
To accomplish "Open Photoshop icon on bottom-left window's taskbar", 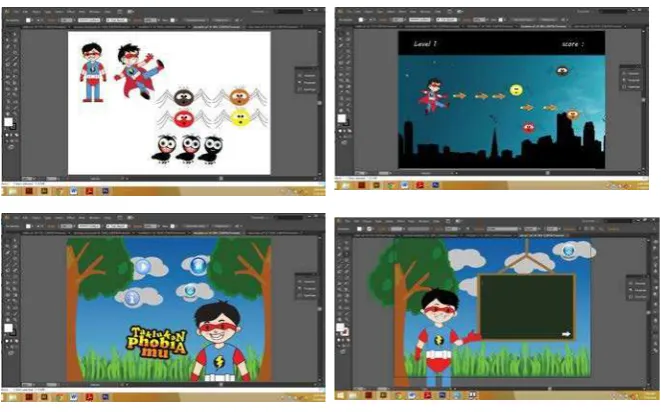I will [x=105, y=397].
